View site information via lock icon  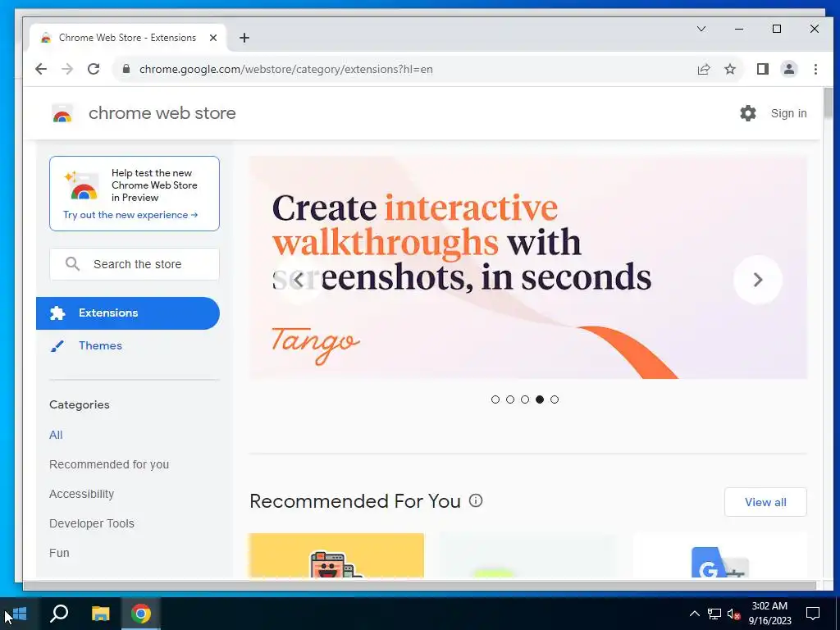click(x=126, y=69)
